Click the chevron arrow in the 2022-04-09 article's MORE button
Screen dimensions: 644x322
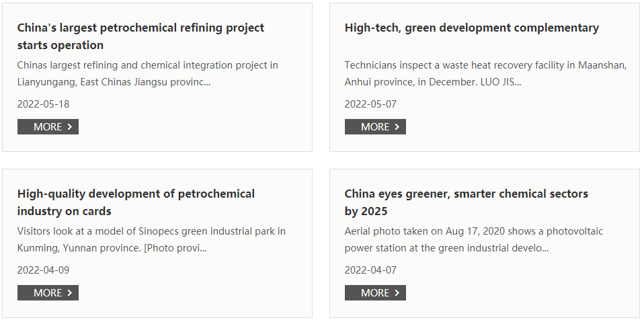pyautogui.click(x=70, y=293)
